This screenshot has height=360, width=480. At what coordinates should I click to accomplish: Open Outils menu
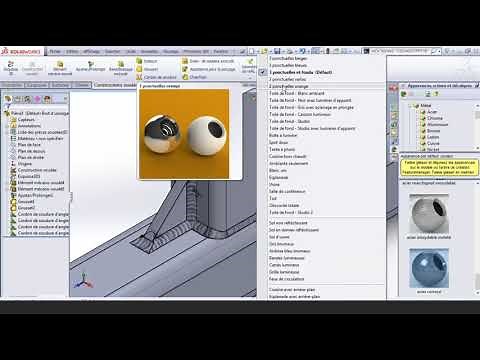click(x=131, y=51)
